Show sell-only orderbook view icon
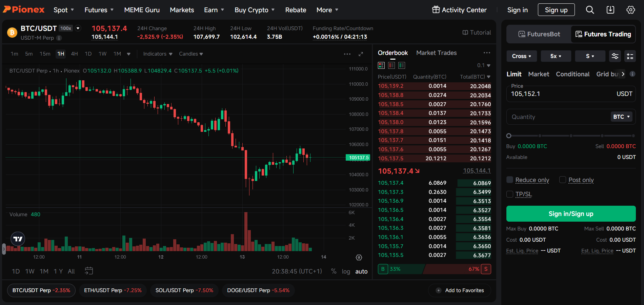This screenshot has width=644, height=305. click(x=391, y=65)
